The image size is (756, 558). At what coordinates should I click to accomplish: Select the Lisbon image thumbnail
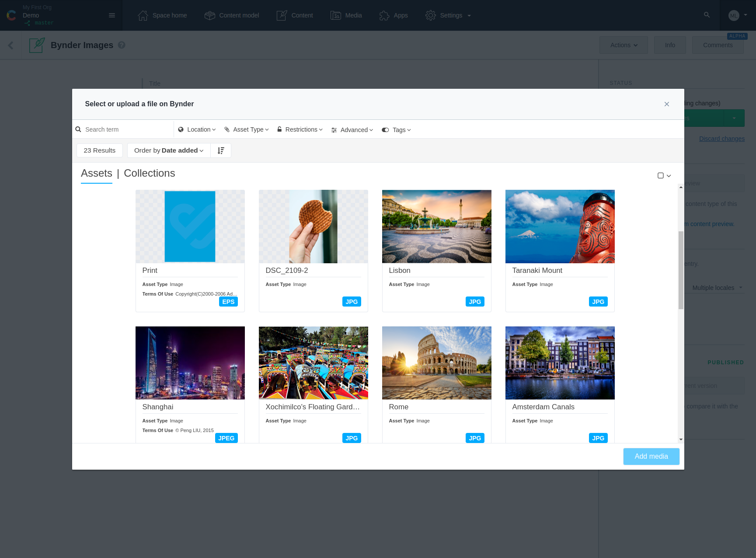coord(437,227)
